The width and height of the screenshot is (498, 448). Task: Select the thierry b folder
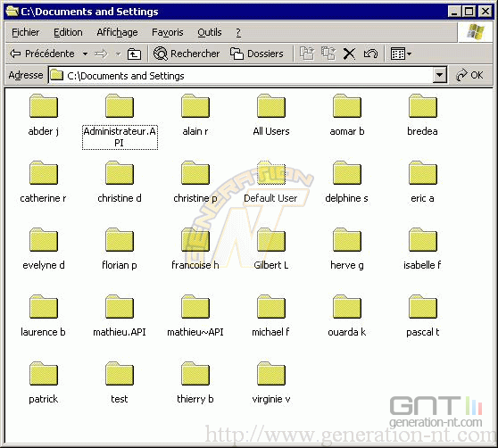click(x=195, y=383)
